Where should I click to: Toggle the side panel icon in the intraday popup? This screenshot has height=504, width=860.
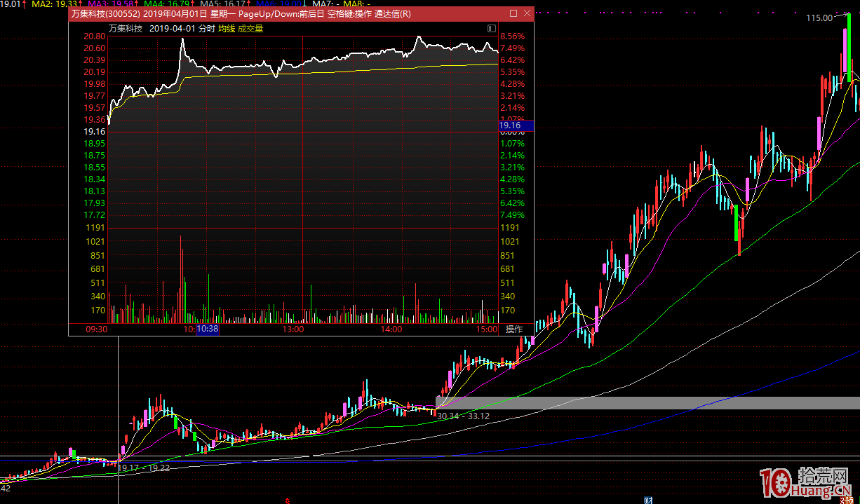[492, 29]
